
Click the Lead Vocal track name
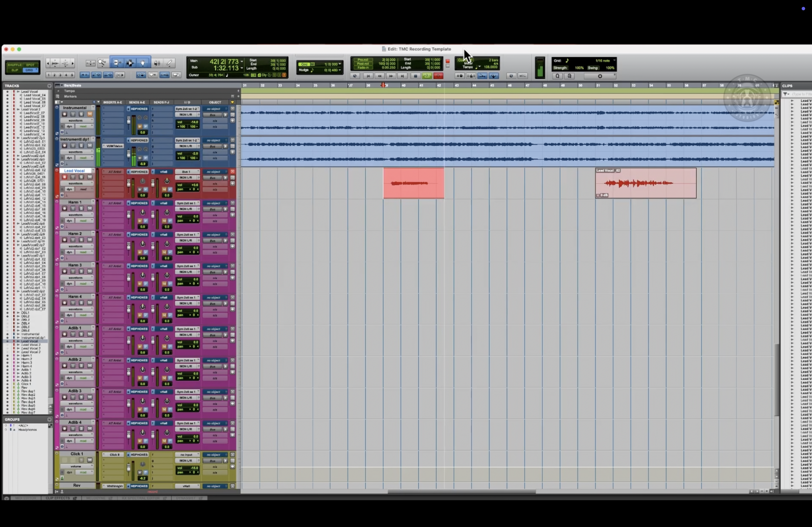[x=74, y=170]
